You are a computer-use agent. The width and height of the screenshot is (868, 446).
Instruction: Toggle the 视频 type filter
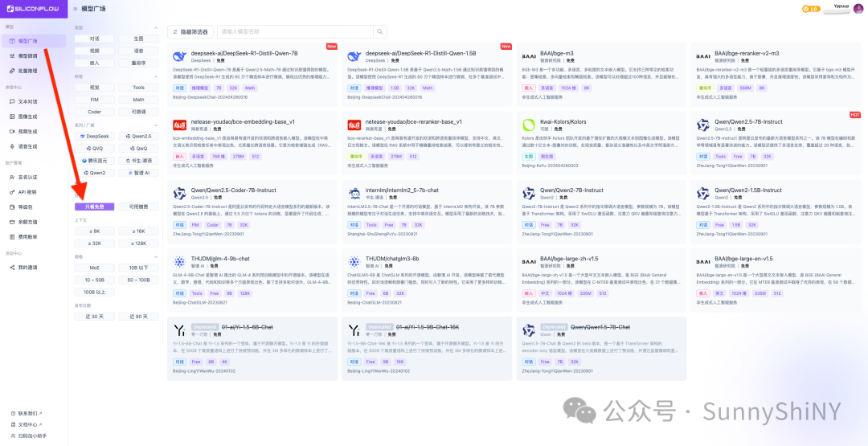(x=95, y=51)
